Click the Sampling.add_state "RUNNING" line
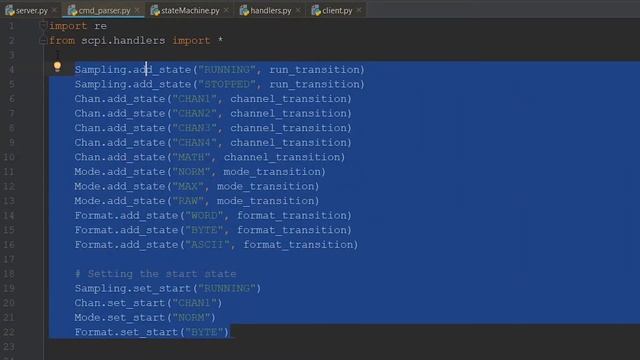The image size is (640, 360). [x=219, y=70]
